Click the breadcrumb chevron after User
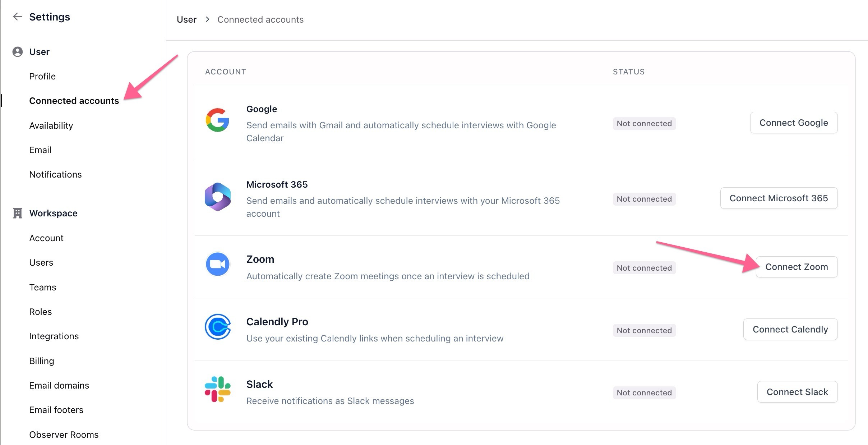 207,19
